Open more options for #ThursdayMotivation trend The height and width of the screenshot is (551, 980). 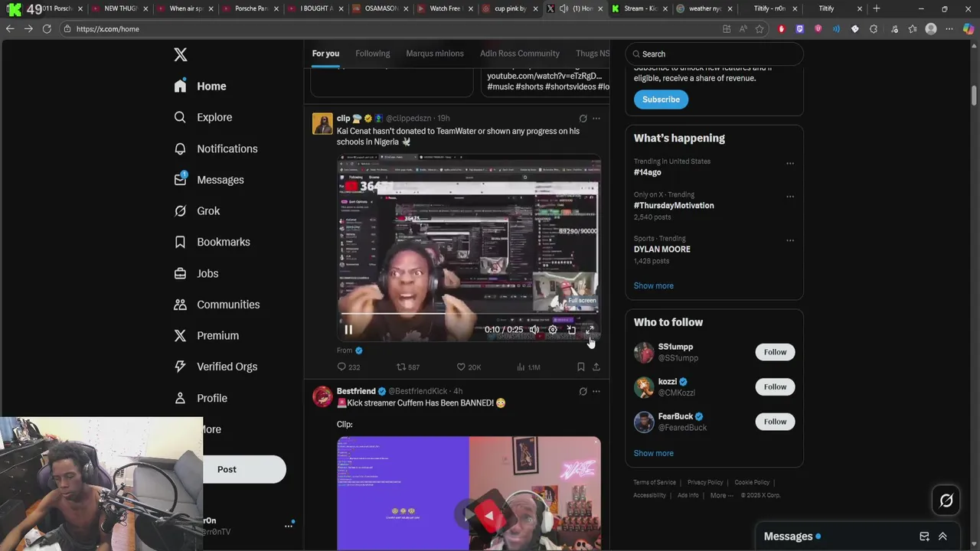coord(790,196)
